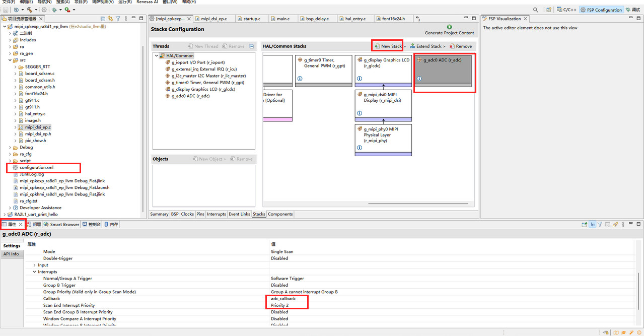The width and height of the screenshot is (644, 336).
Task: Collapse the Interrupts property group
Action: point(34,272)
